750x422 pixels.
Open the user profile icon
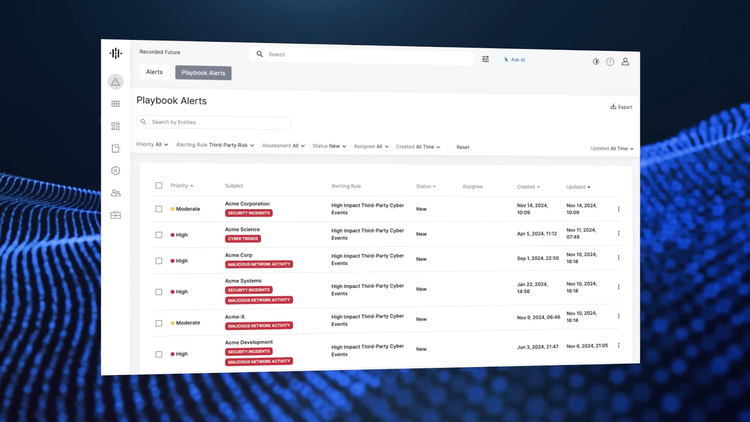(x=626, y=61)
